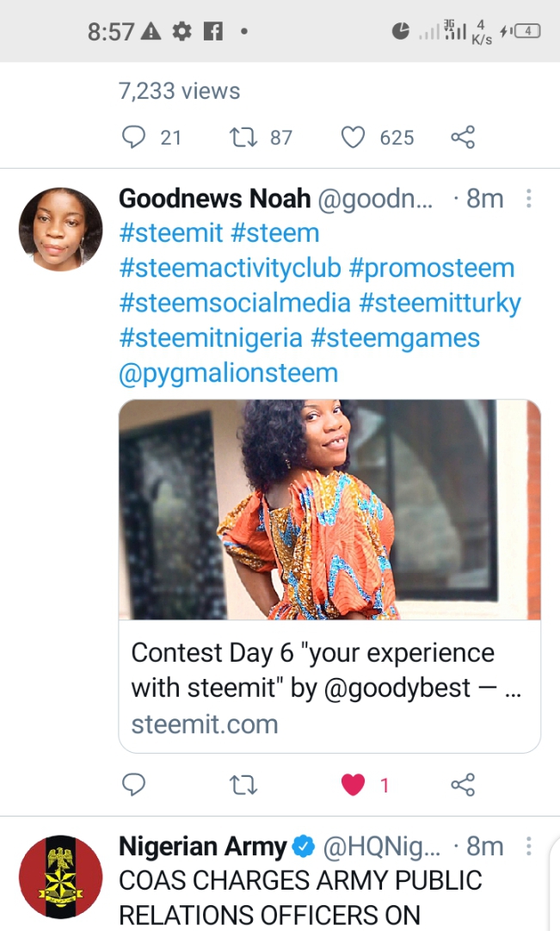Open the #steemit hashtag

(x=171, y=232)
